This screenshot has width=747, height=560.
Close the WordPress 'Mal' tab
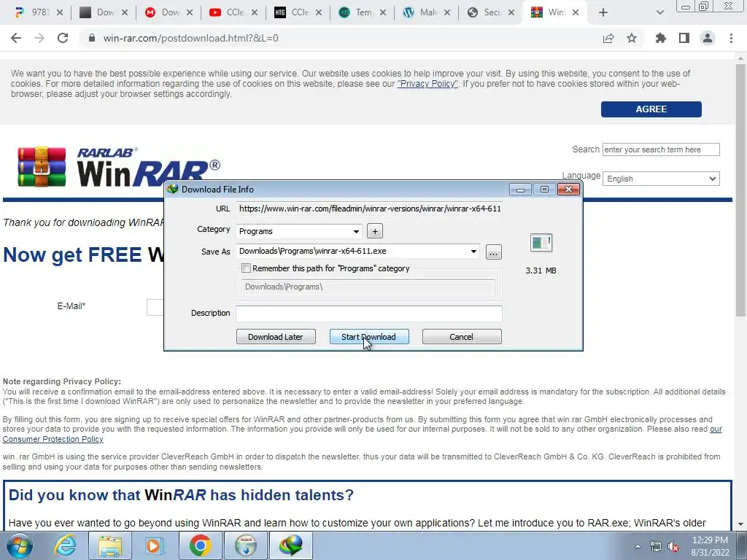point(447,12)
